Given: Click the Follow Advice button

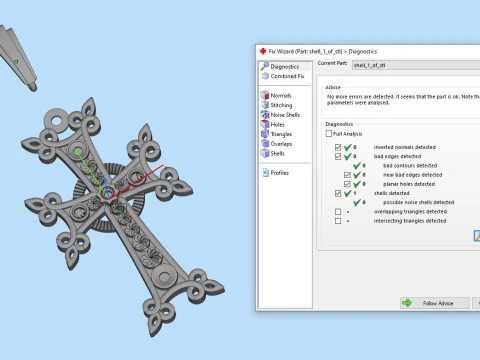Looking at the screenshot, I should (x=435, y=303).
